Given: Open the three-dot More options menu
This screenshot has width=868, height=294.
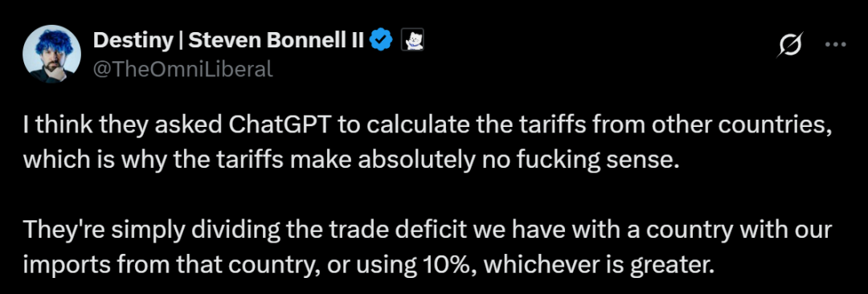Looking at the screenshot, I should pos(835,44).
